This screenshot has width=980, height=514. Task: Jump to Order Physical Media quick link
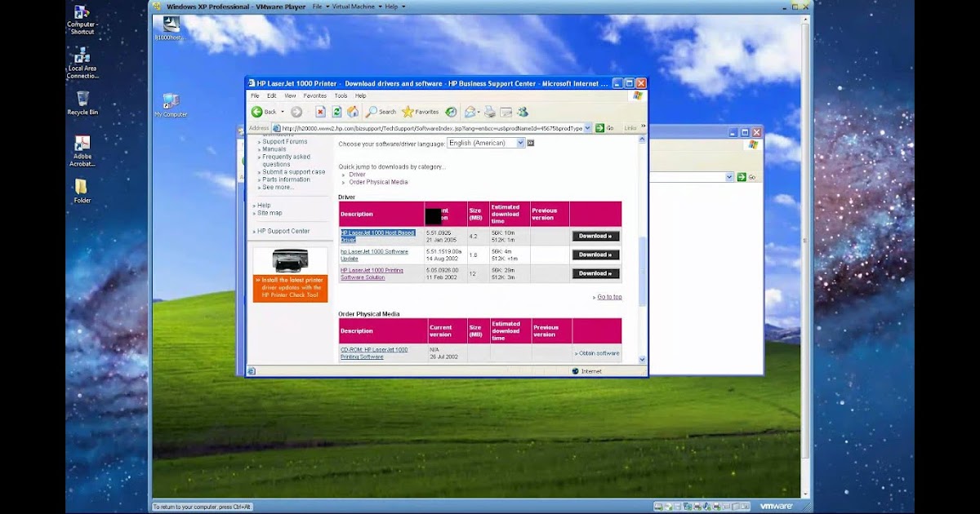[378, 182]
